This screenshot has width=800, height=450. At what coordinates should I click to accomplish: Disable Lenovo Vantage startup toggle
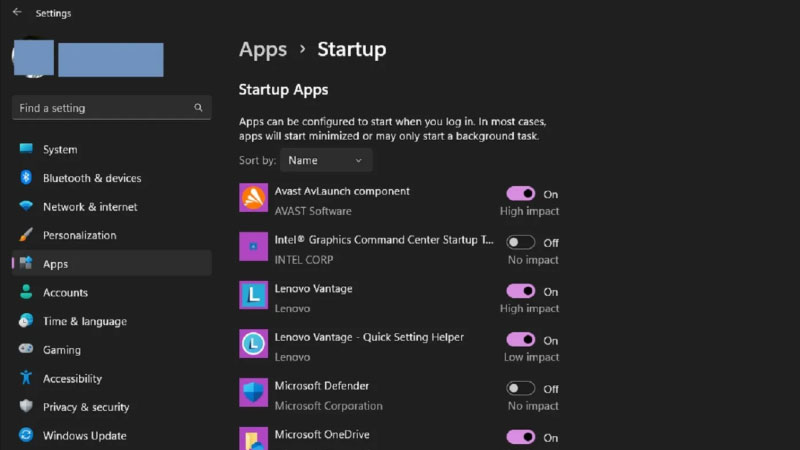[520, 291]
